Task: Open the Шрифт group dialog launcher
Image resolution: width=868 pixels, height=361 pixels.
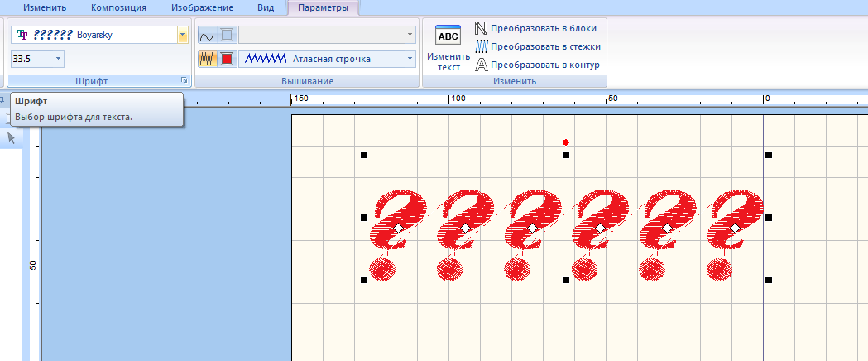Action: pyautogui.click(x=184, y=81)
